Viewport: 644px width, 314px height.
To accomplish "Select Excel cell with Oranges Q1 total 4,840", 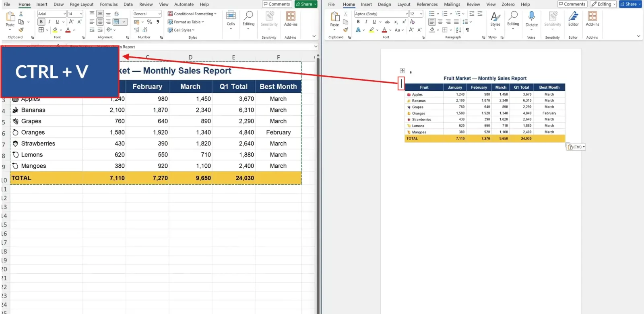I will click(233, 132).
